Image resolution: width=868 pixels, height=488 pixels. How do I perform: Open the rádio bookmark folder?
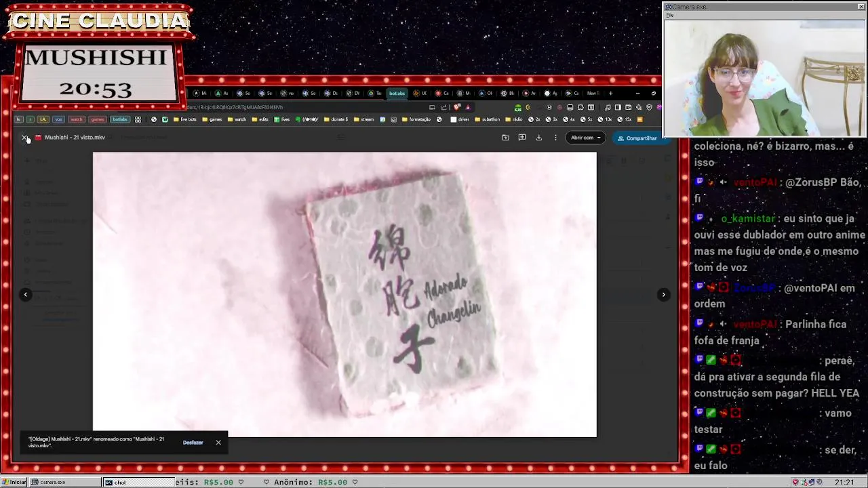tap(513, 119)
